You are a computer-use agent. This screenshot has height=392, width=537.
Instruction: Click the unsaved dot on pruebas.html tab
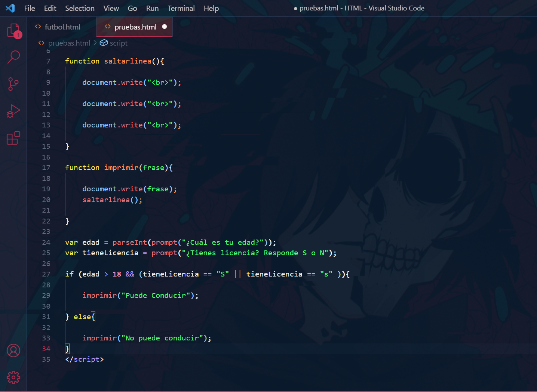(165, 27)
